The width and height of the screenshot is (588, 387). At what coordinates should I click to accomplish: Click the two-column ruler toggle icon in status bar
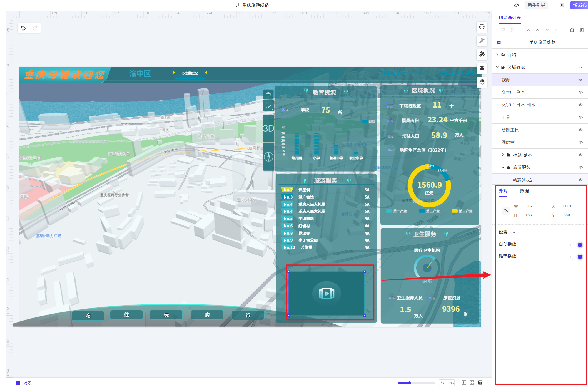pyautogui.click(x=464, y=383)
